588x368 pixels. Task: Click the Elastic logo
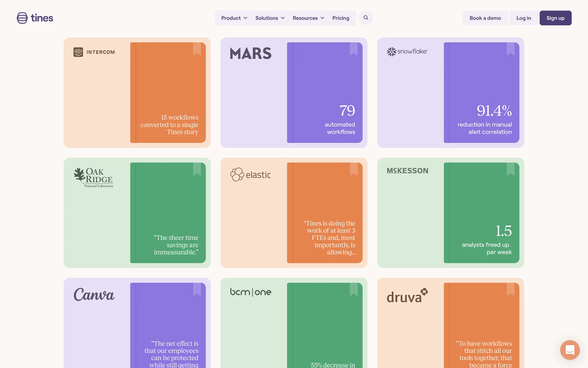(x=251, y=174)
